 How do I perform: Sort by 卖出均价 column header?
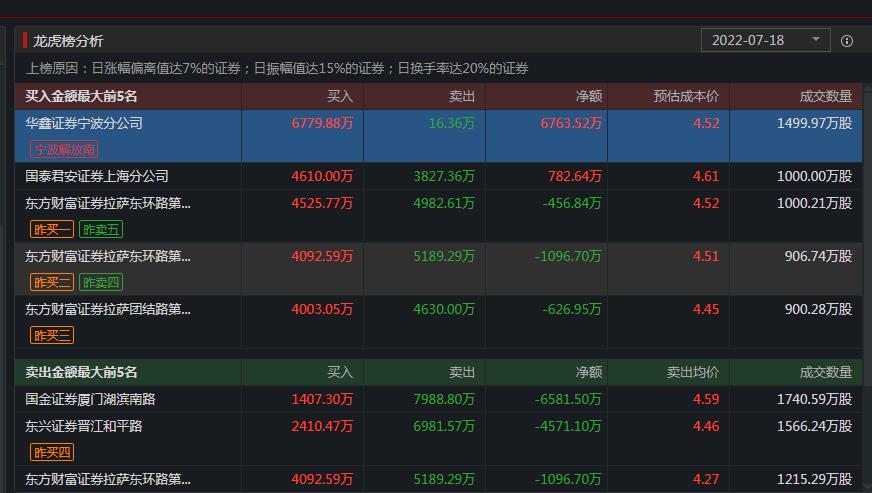tap(692, 372)
